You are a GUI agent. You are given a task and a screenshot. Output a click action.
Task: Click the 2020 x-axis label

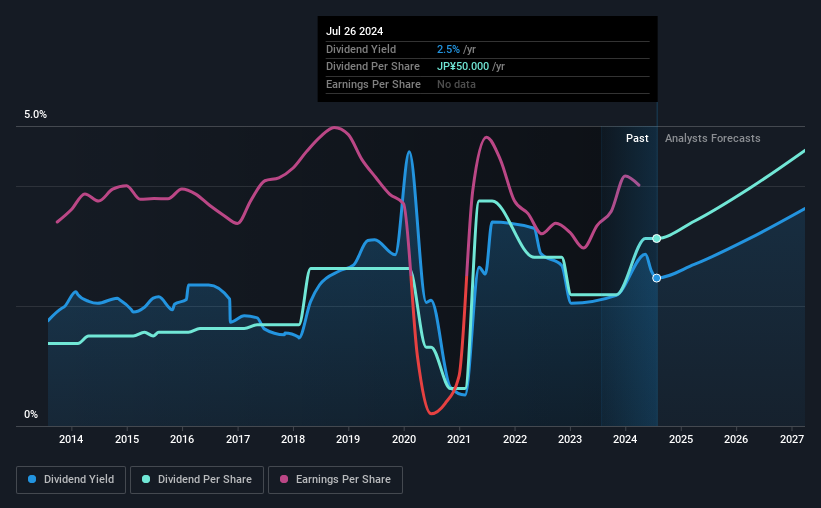pos(404,439)
